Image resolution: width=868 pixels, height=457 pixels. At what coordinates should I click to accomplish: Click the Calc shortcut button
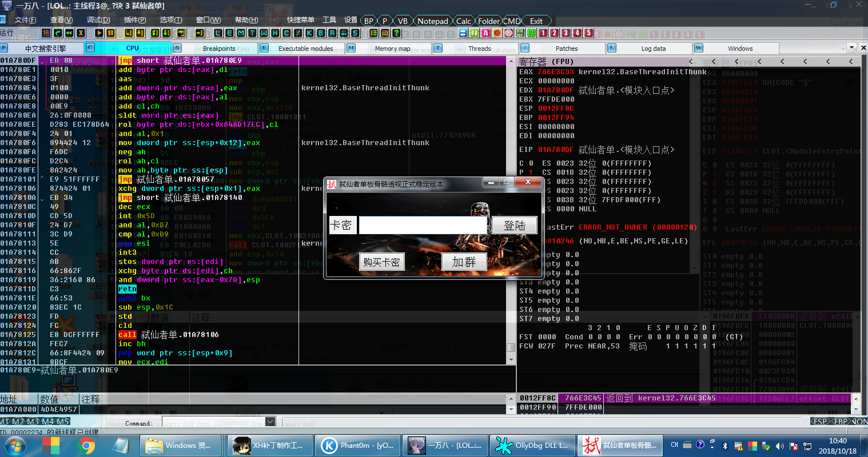point(464,21)
